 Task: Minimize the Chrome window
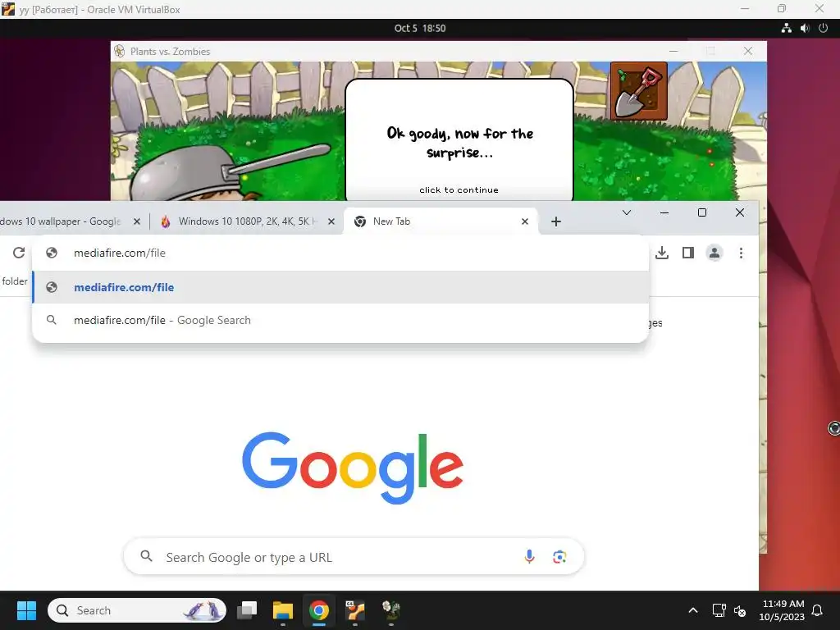[664, 212]
